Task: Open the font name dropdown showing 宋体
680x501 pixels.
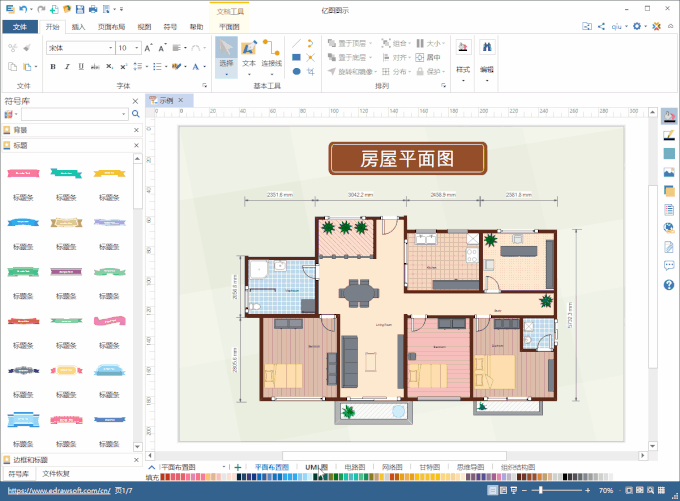Action: point(79,47)
